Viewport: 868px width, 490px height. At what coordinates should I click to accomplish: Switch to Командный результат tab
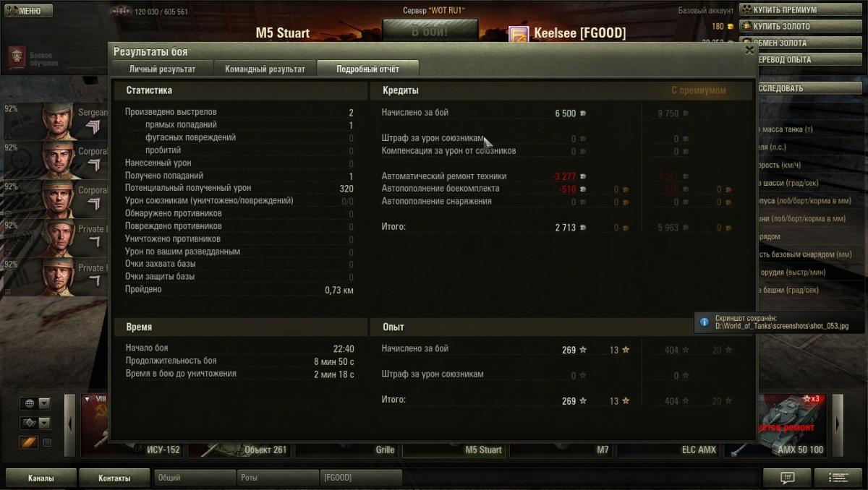tap(265, 69)
